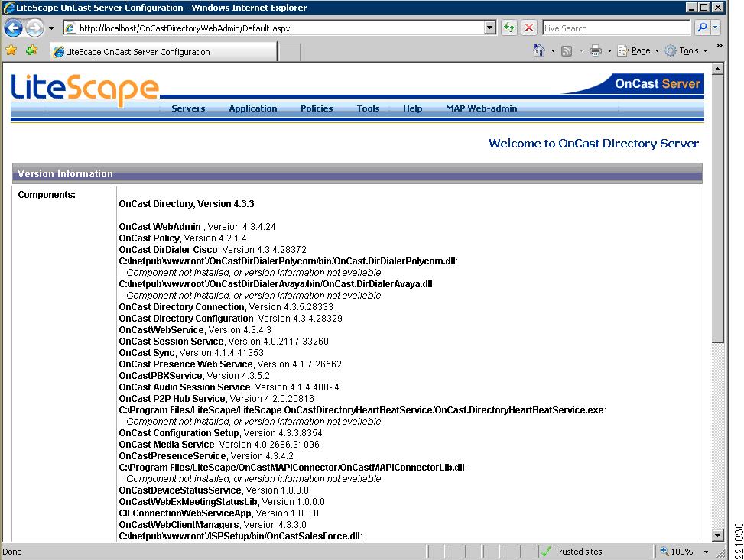
Task: Stop loading with the red X icon
Action: (528, 28)
